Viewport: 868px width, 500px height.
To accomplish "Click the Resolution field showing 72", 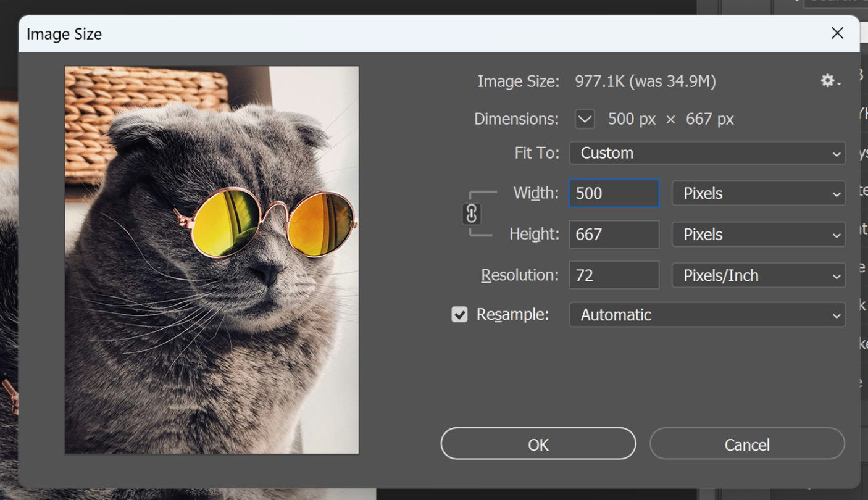I will coord(614,275).
